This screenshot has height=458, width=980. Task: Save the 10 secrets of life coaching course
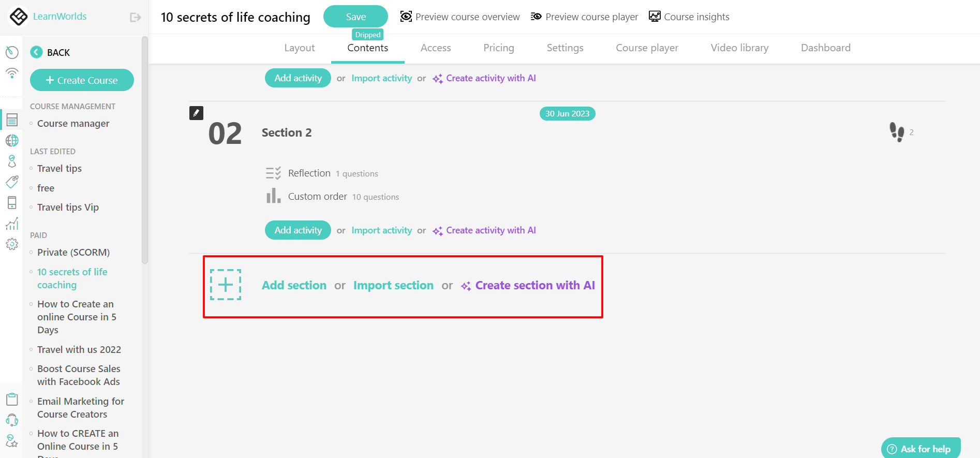(355, 16)
